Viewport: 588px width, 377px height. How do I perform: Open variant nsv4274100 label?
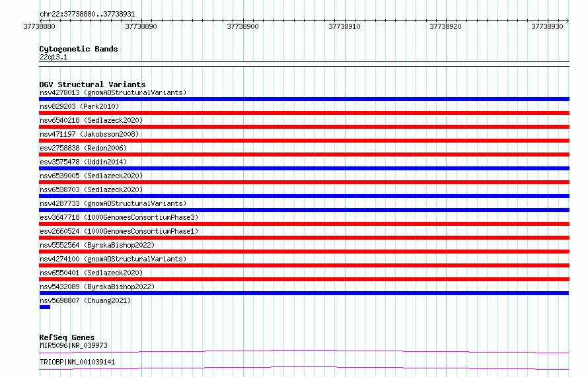tap(113, 259)
